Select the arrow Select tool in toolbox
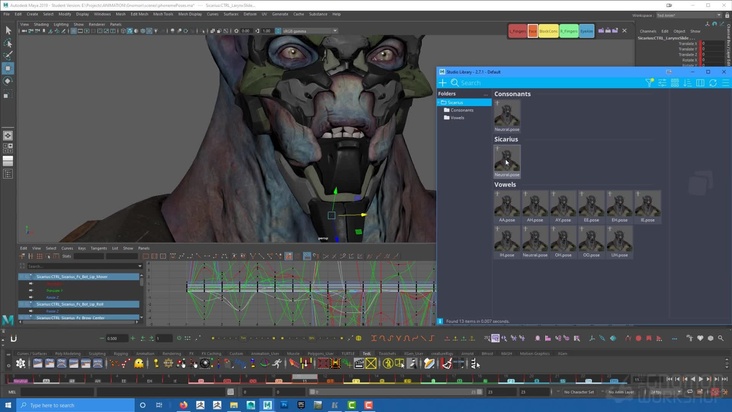Screen dimensions: 732x412 (8, 32)
